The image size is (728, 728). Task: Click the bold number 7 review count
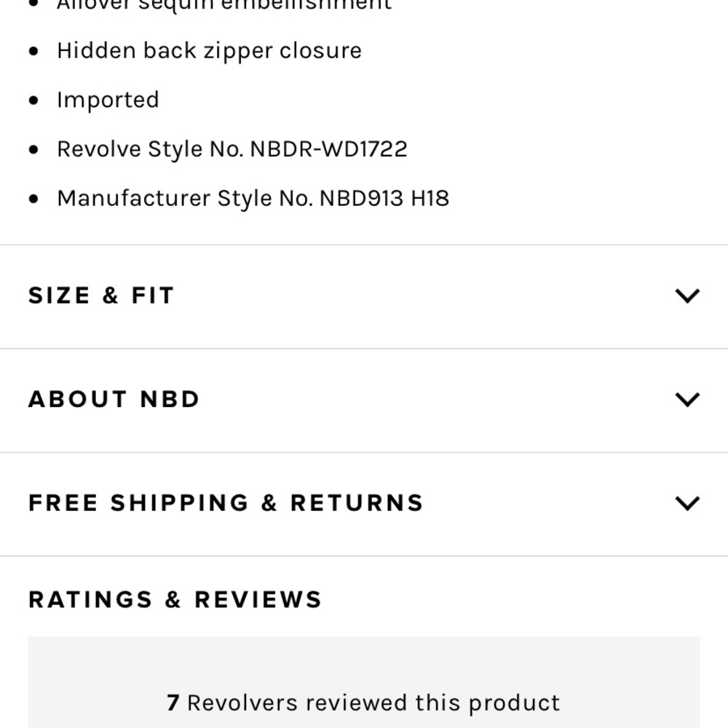(173, 703)
